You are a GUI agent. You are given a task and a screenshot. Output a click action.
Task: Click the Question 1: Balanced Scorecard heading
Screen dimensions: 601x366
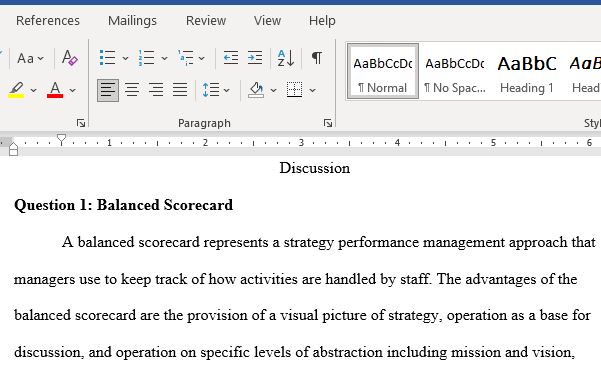click(x=123, y=205)
